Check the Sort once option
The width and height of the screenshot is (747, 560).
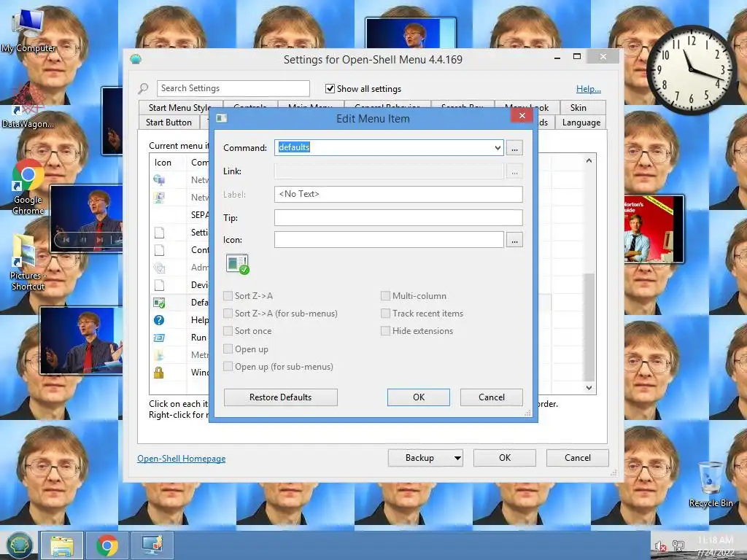point(228,331)
